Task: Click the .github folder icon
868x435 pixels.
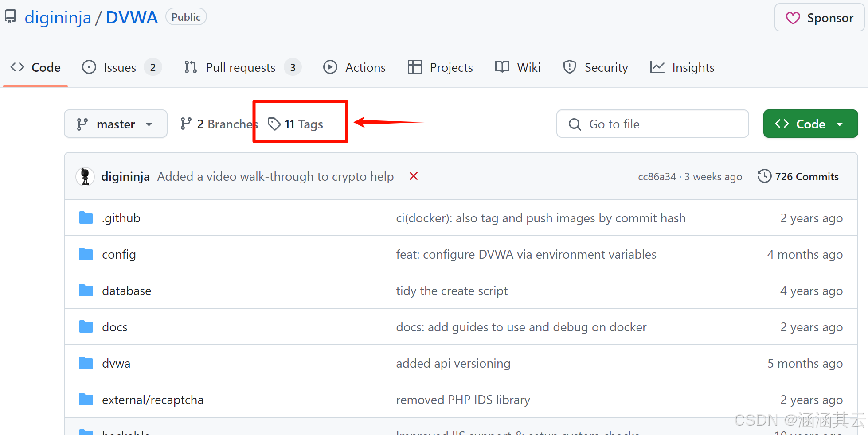Action: click(86, 218)
